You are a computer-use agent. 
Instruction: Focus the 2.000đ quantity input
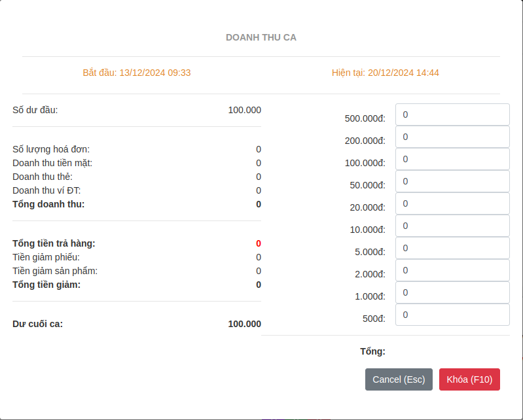coord(452,270)
